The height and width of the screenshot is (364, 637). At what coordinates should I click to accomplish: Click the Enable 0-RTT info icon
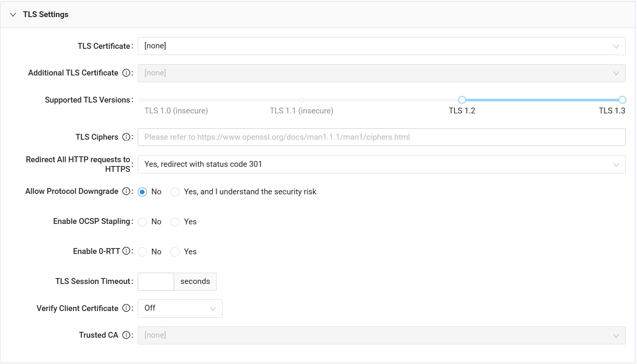click(x=126, y=251)
